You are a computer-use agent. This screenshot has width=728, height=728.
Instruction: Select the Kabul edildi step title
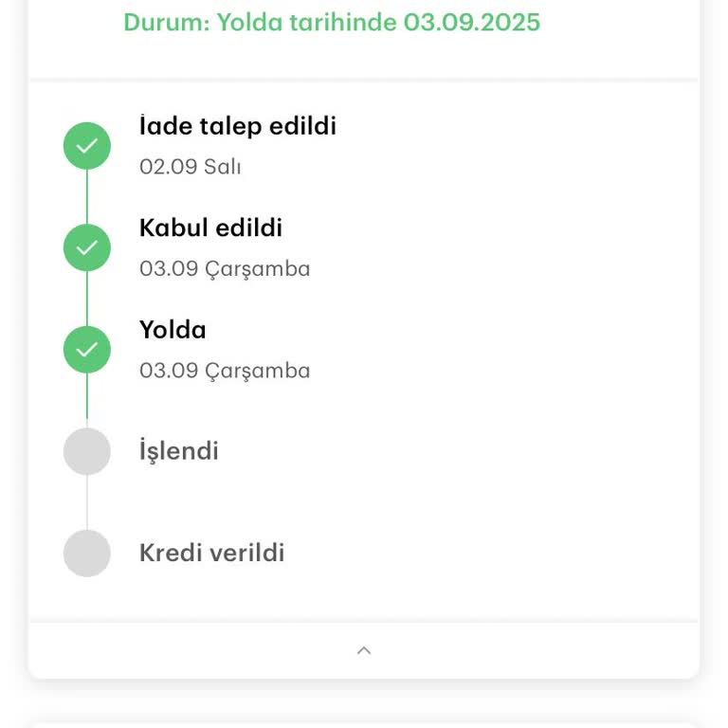coord(210,227)
